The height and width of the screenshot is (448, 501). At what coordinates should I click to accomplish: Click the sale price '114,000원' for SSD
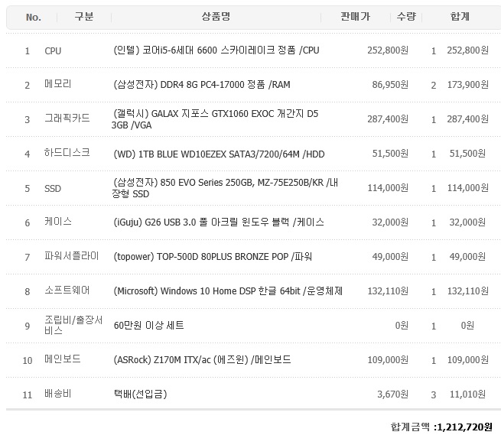(388, 188)
